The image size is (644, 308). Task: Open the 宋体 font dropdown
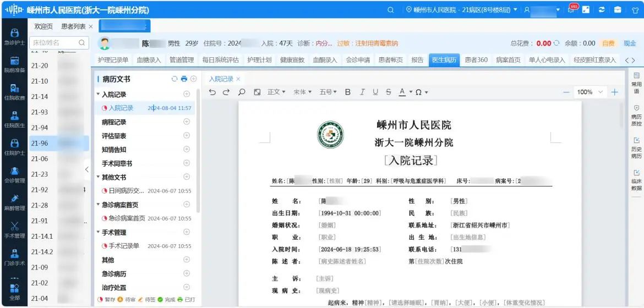[302, 92]
